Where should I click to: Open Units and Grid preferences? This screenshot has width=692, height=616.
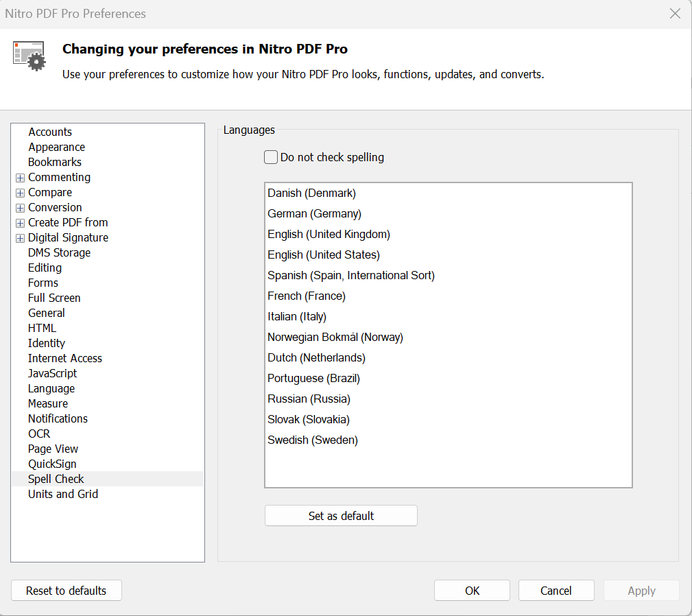63,494
